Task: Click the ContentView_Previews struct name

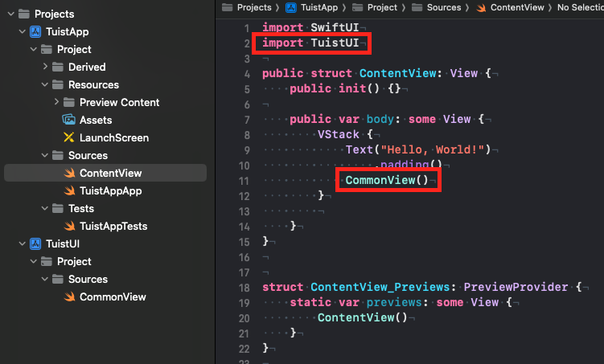Action: point(380,287)
